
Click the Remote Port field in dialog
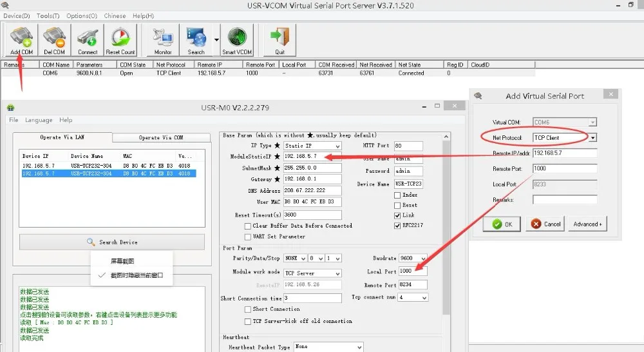coord(565,169)
